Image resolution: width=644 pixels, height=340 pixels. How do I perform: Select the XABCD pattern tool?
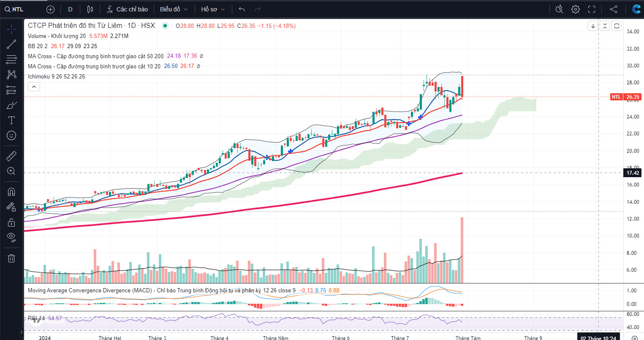pyautogui.click(x=11, y=74)
